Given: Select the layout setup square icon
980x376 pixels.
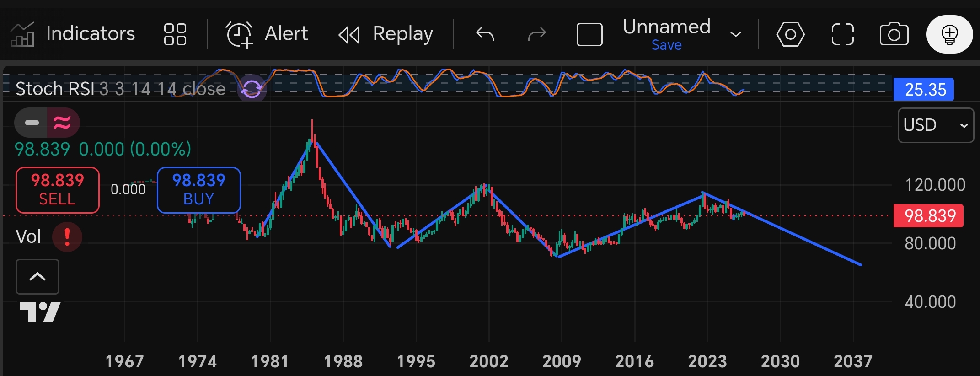Looking at the screenshot, I should click(x=589, y=34).
